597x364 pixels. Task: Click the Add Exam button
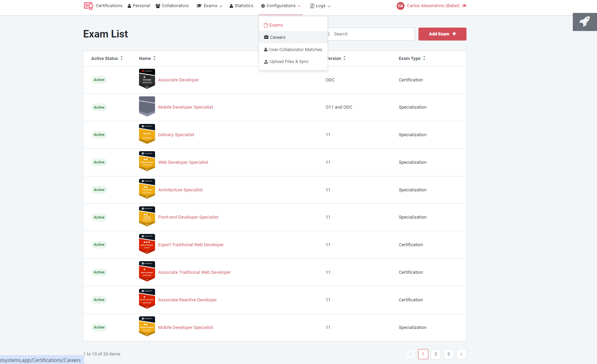pyautogui.click(x=442, y=34)
